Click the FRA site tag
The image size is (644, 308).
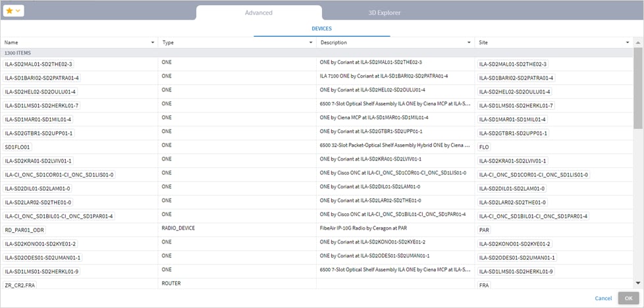click(484, 284)
